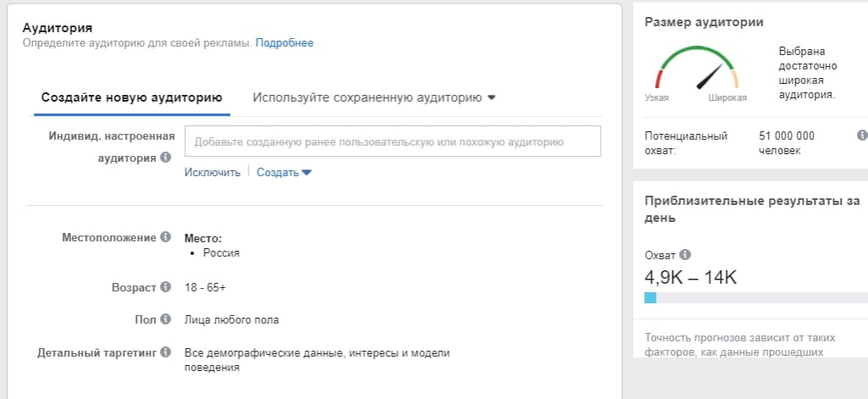Show Детальный таргетинг info tooltip
This screenshot has width=868, height=399.
[165, 352]
